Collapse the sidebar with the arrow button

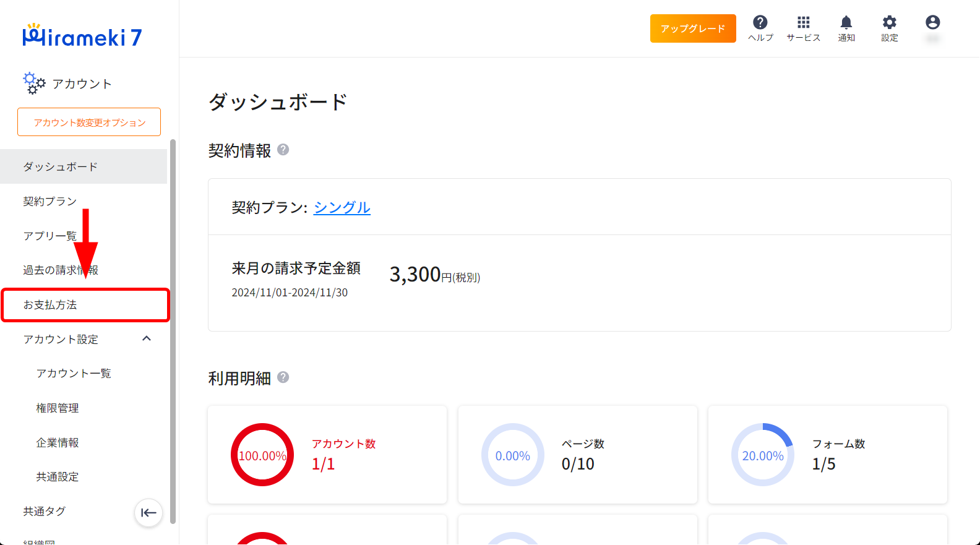[148, 513]
